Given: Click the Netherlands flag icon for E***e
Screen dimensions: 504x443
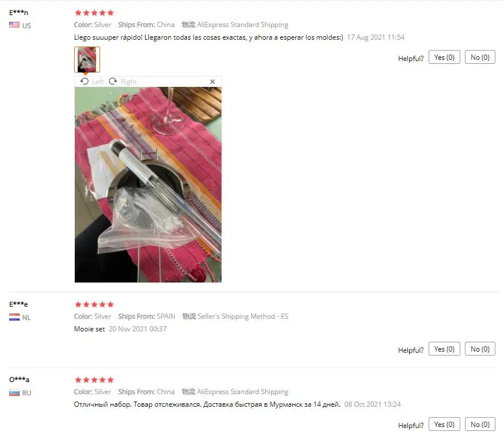Looking at the screenshot, I should click(x=14, y=318).
